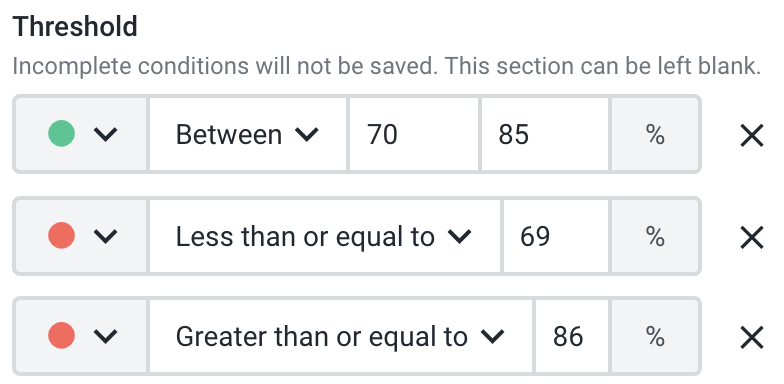Click the field containing value 85

[x=545, y=134]
